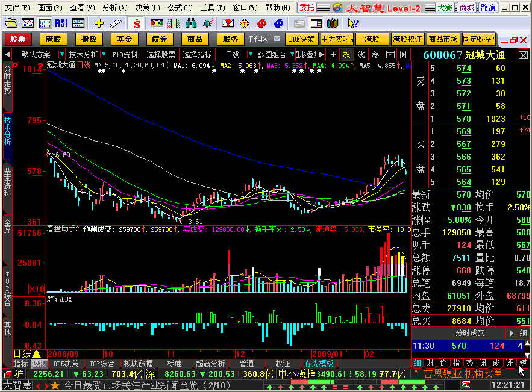Click the 存为模板 tab at the bottom

319,364
